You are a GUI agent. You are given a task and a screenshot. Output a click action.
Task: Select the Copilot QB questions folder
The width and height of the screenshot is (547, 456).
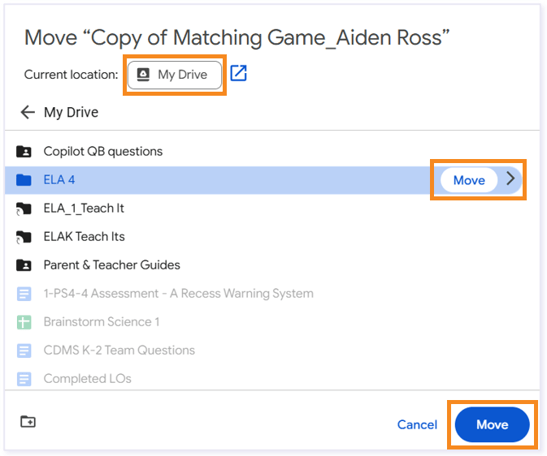(272, 151)
